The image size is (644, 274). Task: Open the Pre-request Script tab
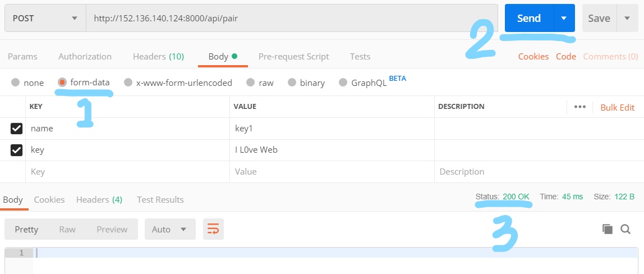[293, 56]
